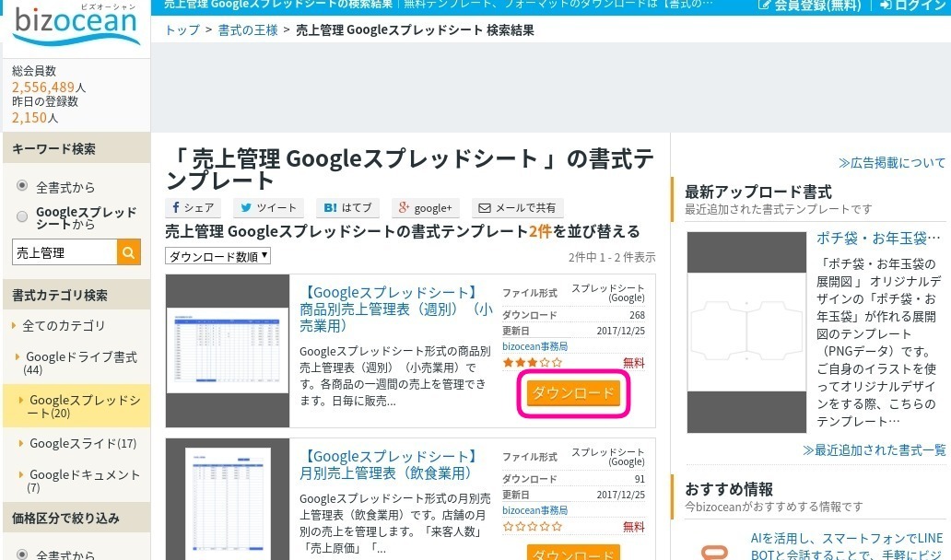Bookmark with the はてブ button
The height and width of the screenshot is (560, 951).
click(x=347, y=208)
